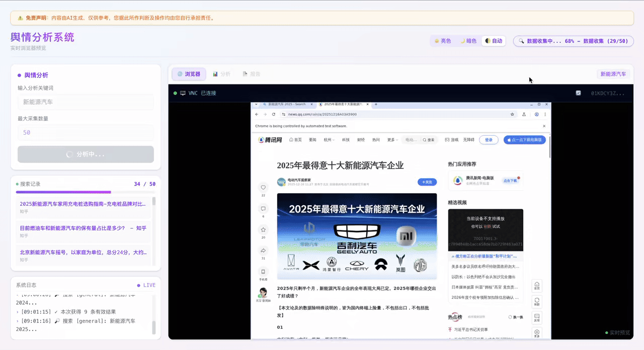644x350 pixels.
Task: Like the article with the heart icon
Action: (263, 188)
